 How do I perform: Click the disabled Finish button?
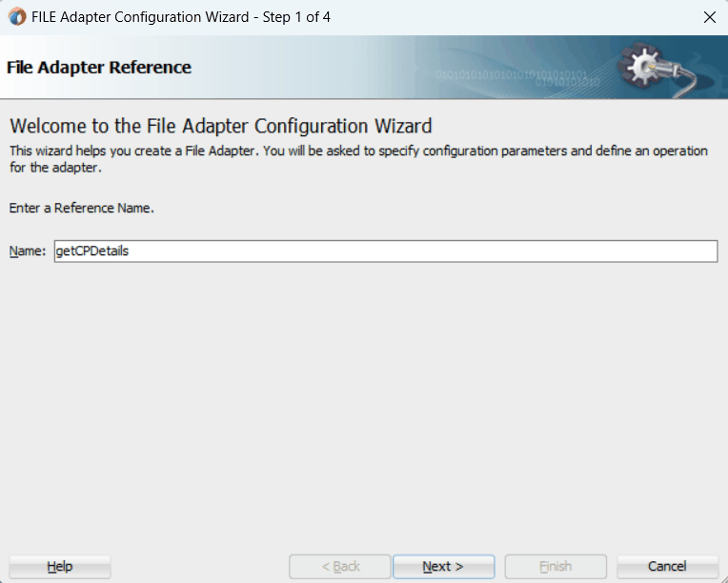click(556, 566)
